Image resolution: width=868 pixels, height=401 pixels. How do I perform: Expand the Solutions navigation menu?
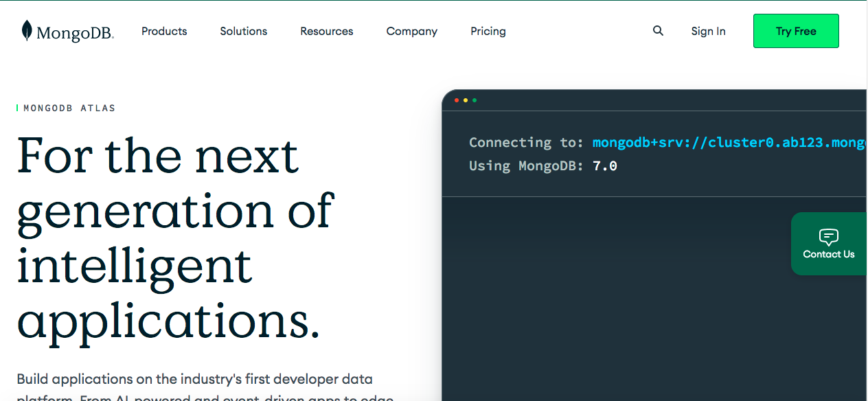click(243, 31)
